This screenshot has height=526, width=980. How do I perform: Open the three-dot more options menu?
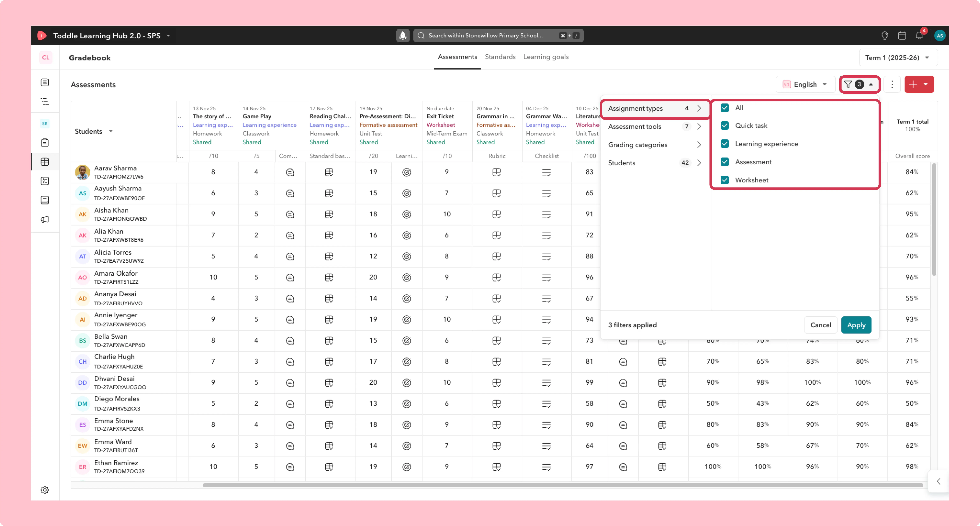point(892,84)
